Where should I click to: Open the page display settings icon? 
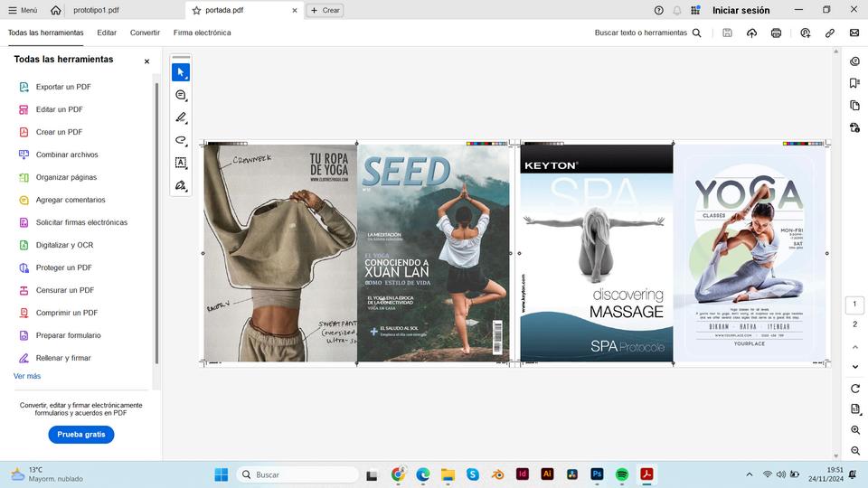(x=854, y=409)
